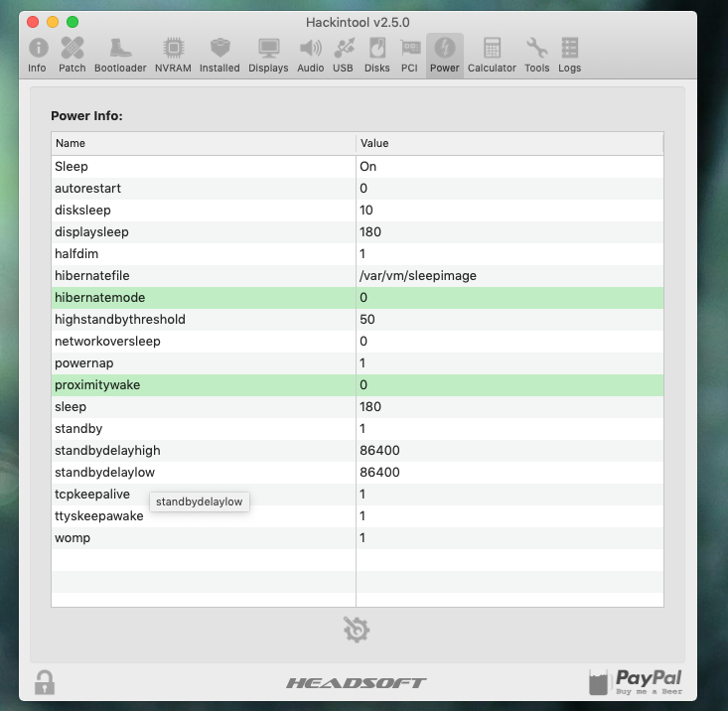Select the highstandbythreshold row
This screenshot has height=711, width=728.
tap(358, 320)
